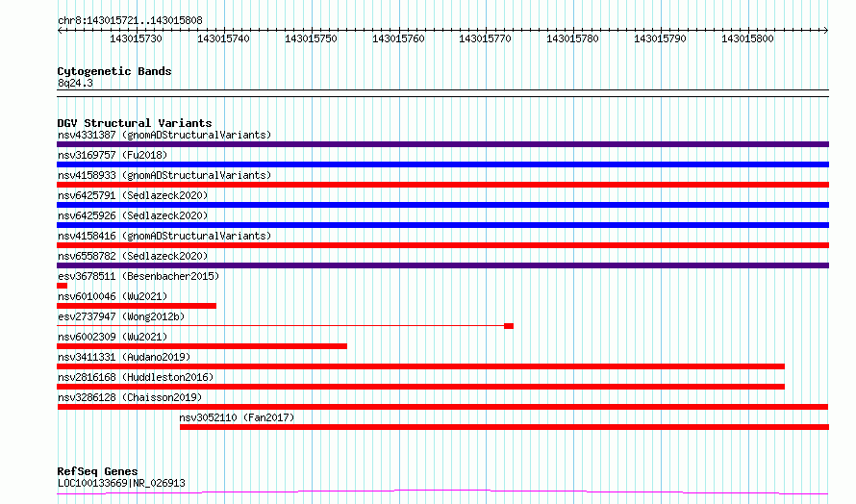Click ruler position 143015780
The image size is (856, 504).
click(572, 38)
